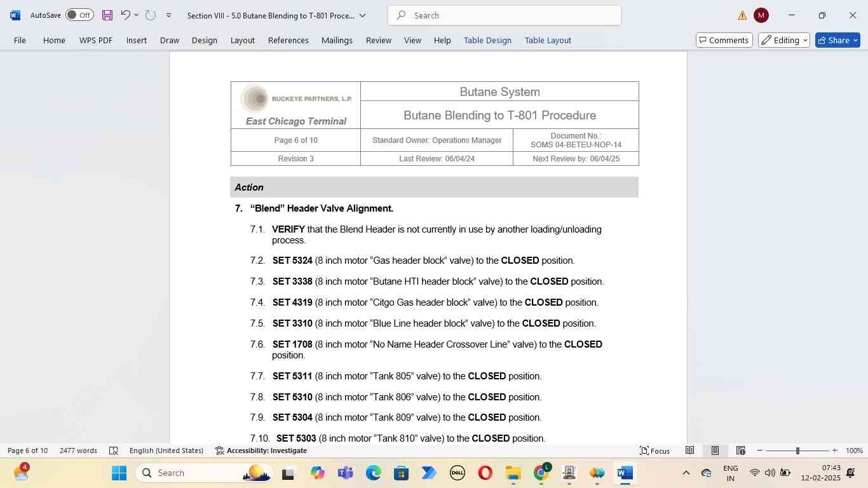The image size is (868, 488).
Task: Launch Opera browser from taskbar
Action: (x=485, y=473)
